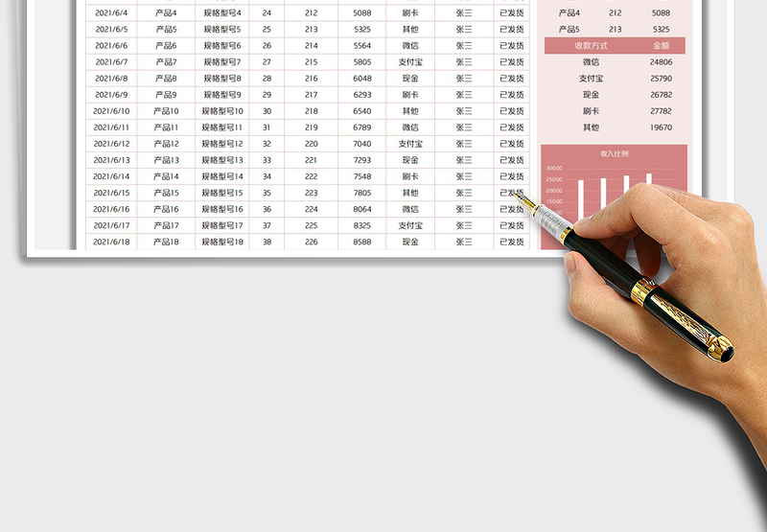Image resolution: width=767 pixels, height=532 pixels.
Task: Select the 产品10 cell in the main table
Action: tap(166, 111)
